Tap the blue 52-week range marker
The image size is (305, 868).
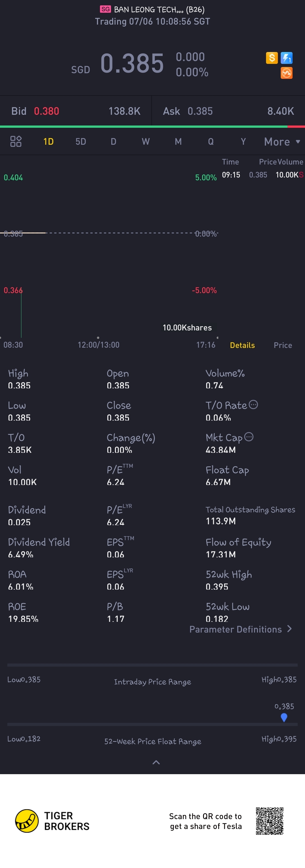click(x=284, y=718)
